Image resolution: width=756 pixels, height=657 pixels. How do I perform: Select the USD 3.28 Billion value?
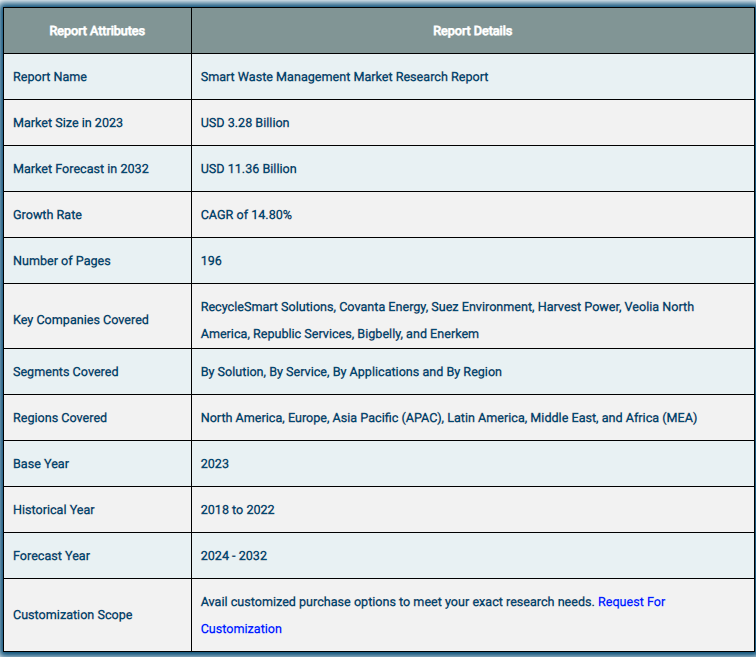245,123
